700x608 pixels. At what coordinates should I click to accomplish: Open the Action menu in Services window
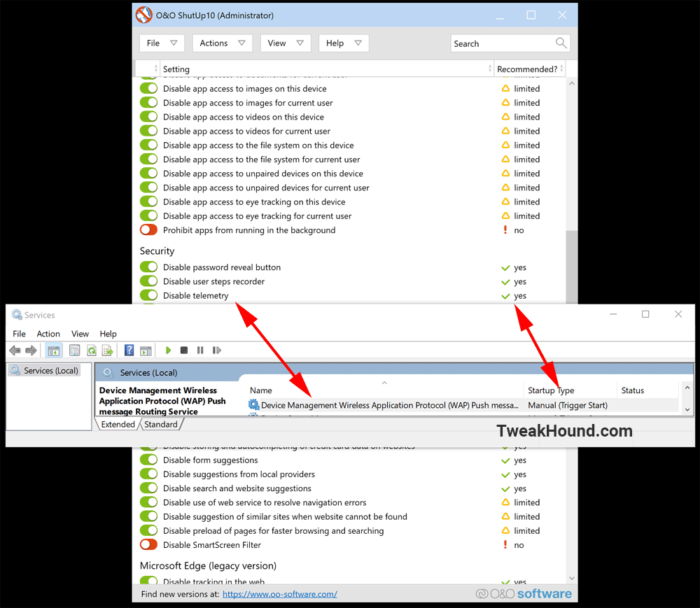click(x=48, y=334)
